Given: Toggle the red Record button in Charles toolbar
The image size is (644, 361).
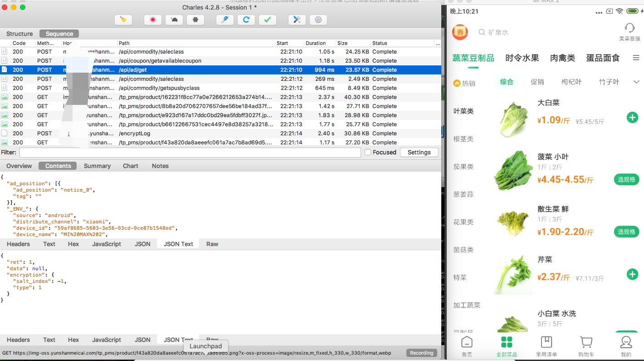Looking at the screenshot, I should click(153, 20).
